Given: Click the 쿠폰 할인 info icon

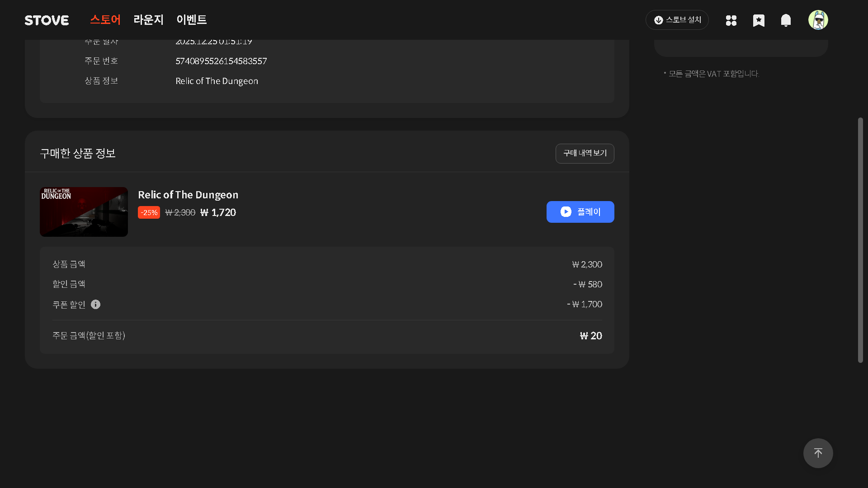Looking at the screenshot, I should coord(95,305).
